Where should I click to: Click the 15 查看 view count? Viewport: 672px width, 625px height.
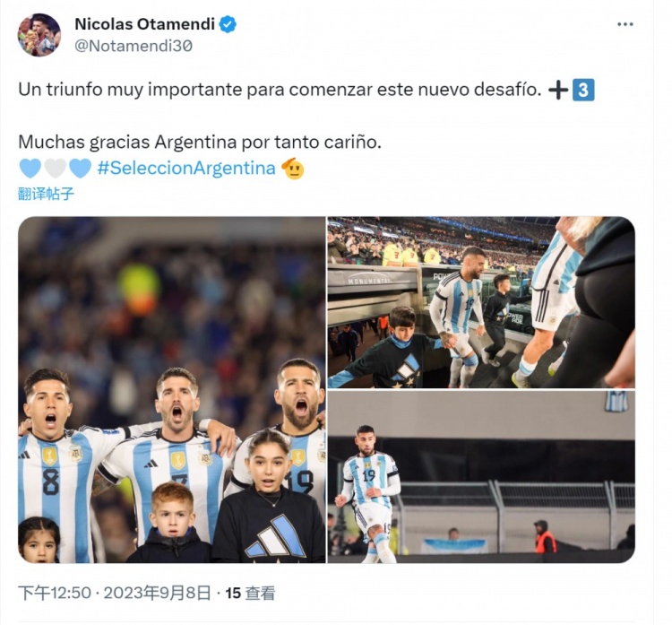point(250,594)
